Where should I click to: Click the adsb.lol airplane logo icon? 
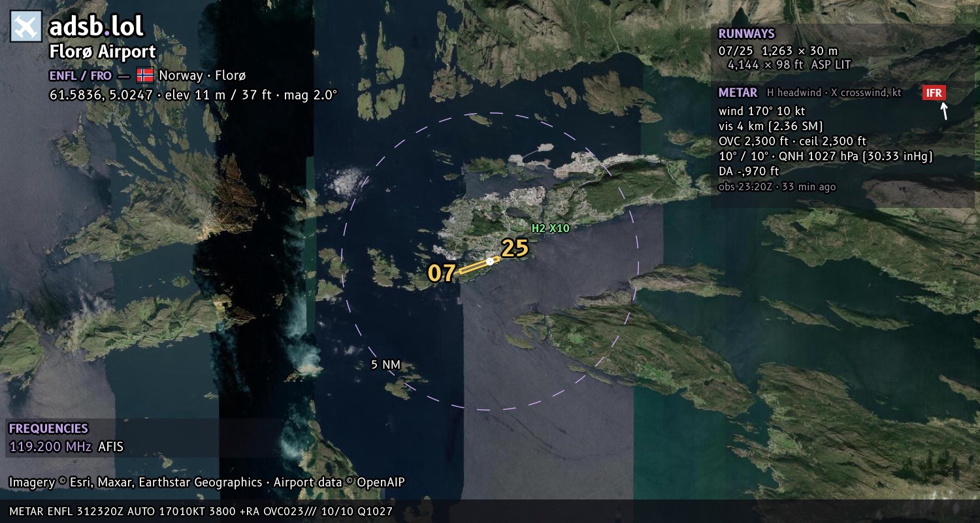pyautogui.click(x=26, y=26)
